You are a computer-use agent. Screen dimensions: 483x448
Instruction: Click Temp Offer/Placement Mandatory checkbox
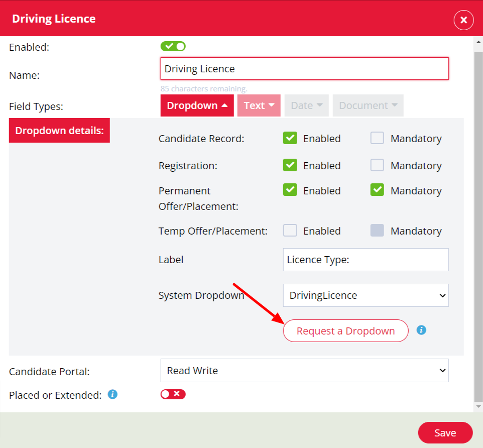[x=377, y=231]
